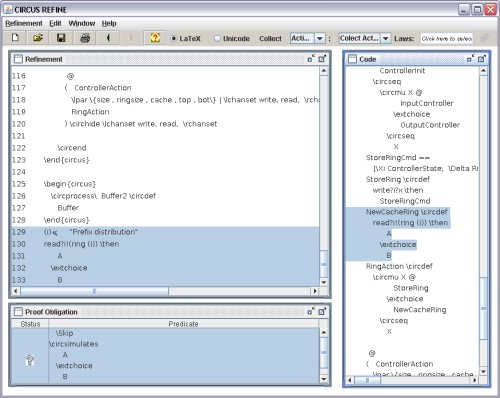Click the Proof Obligation panel window icon
Screen dimensions: 500x398
(x=18, y=312)
